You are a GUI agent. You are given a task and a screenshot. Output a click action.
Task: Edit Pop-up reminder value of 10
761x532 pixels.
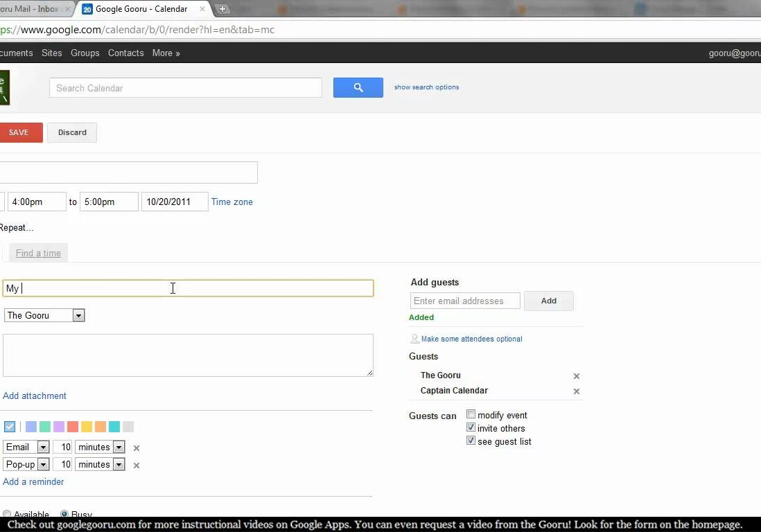[62, 465]
